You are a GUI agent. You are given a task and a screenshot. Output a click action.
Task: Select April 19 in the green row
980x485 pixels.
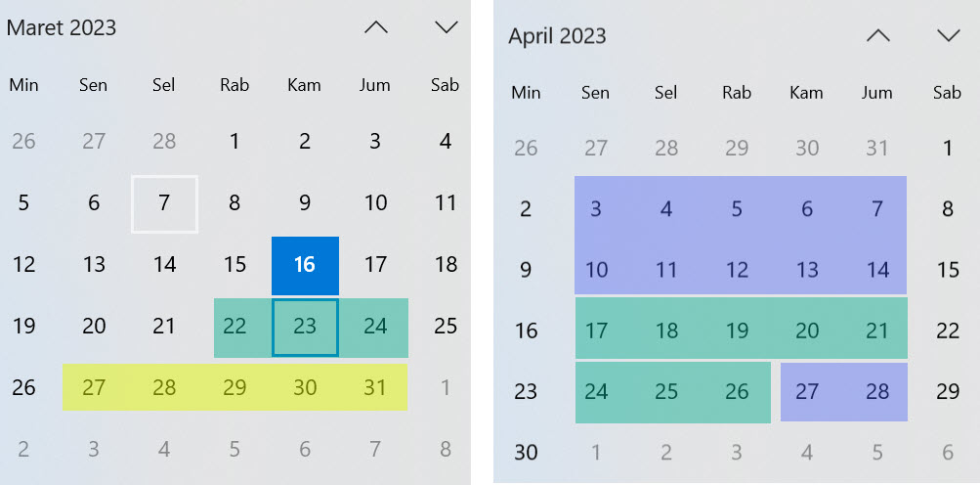coord(737,331)
